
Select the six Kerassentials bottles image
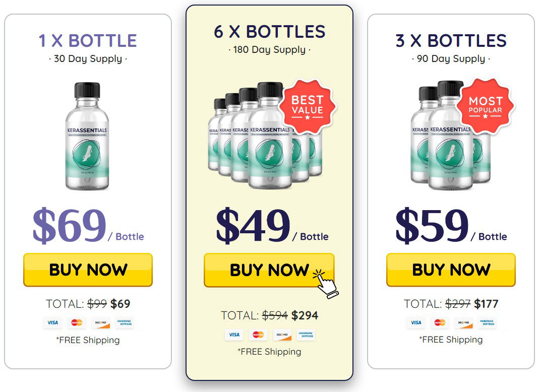265,136
